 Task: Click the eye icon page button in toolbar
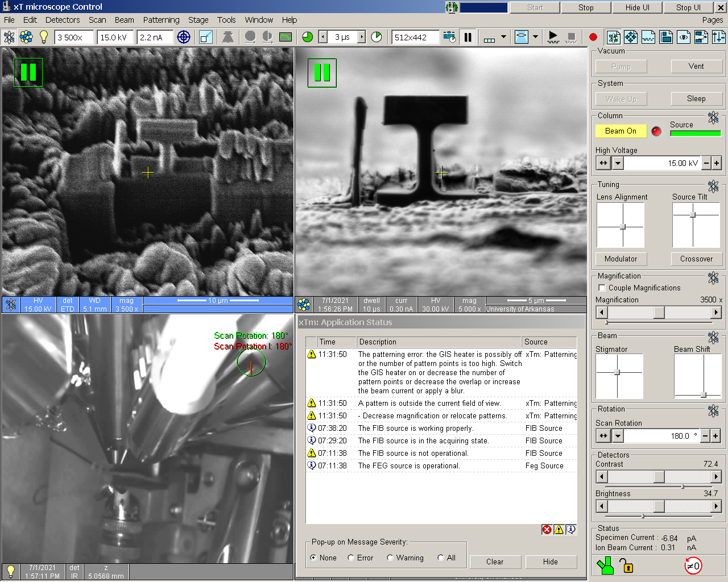(x=684, y=38)
